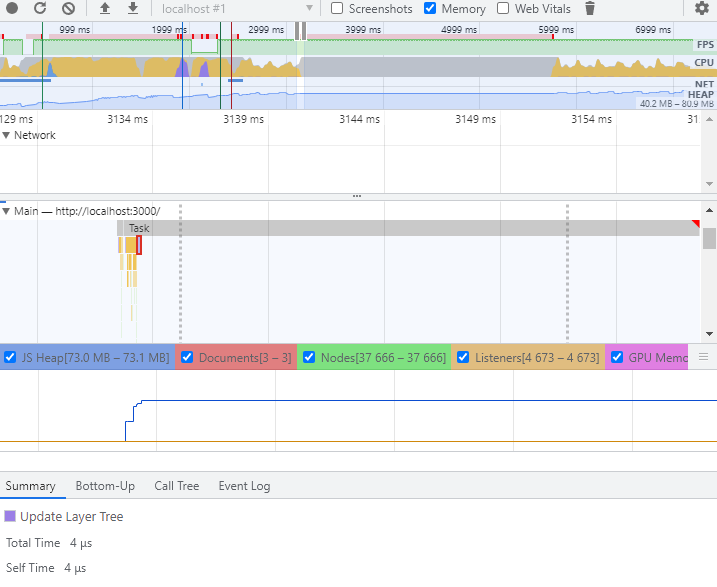Toggle the Documents counter checkbox
The width and height of the screenshot is (717, 587).
(x=187, y=357)
